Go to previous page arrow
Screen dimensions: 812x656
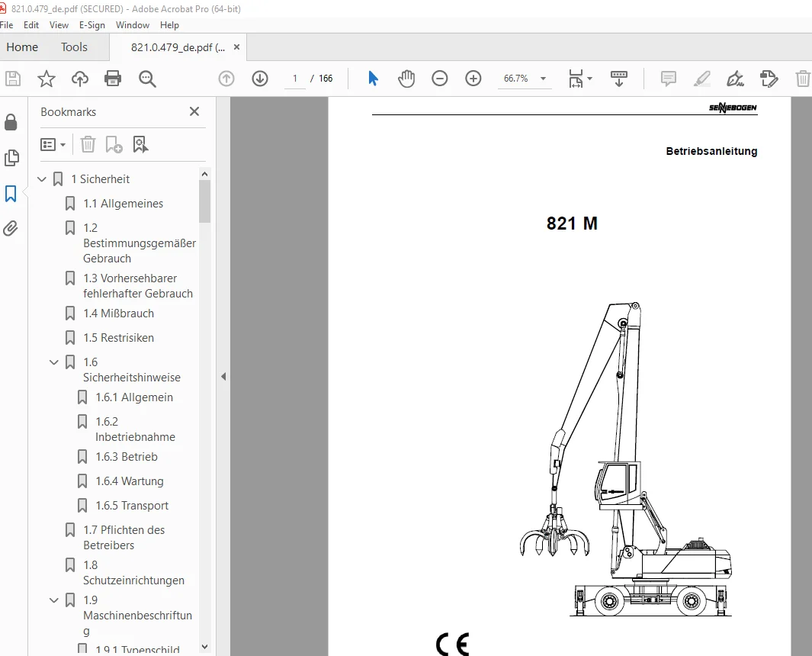(226, 79)
